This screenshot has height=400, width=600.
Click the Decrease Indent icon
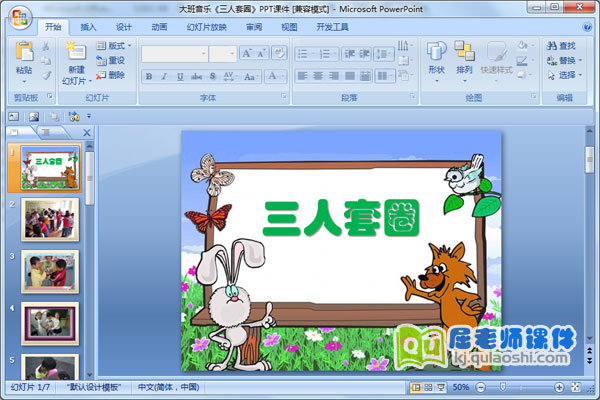pyautogui.click(x=349, y=54)
